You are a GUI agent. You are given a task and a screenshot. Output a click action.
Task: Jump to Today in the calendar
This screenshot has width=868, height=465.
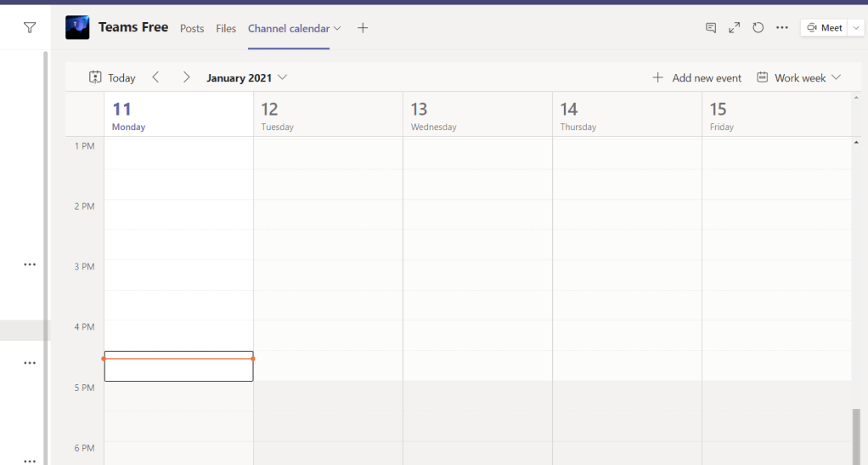coord(112,77)
